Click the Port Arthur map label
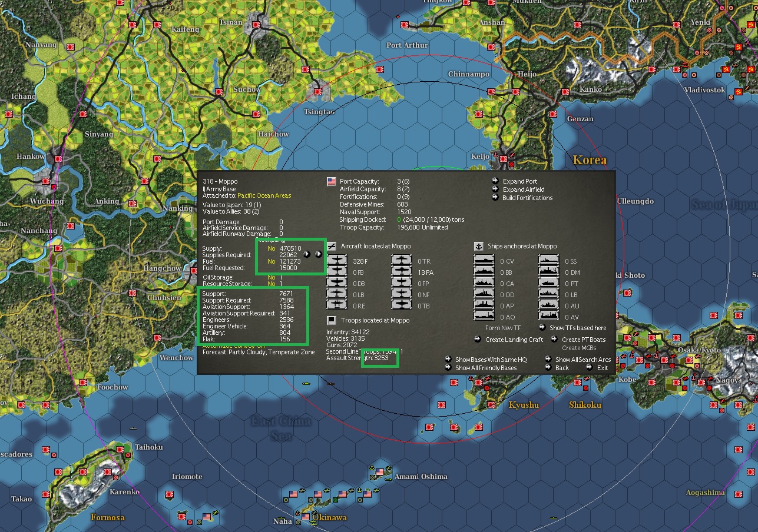The width and height of the screenshot is (758, 532). tap(407, 45)
